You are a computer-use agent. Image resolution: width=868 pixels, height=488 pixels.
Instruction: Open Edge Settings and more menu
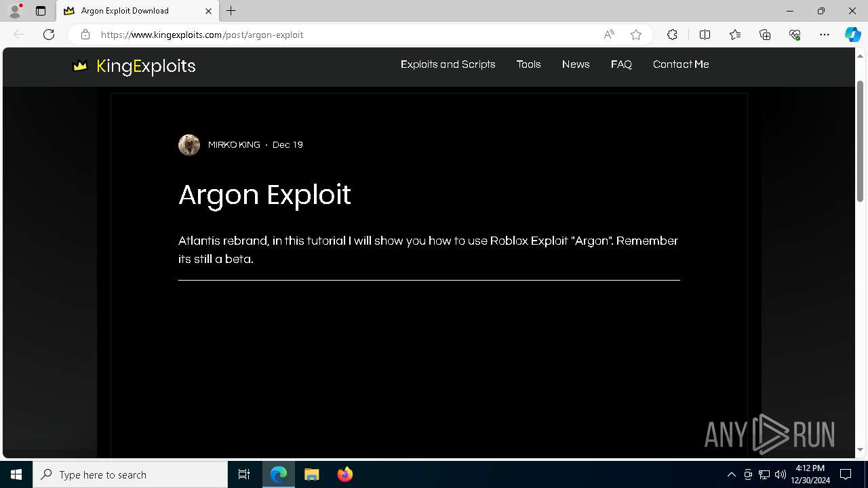(825, 35)
